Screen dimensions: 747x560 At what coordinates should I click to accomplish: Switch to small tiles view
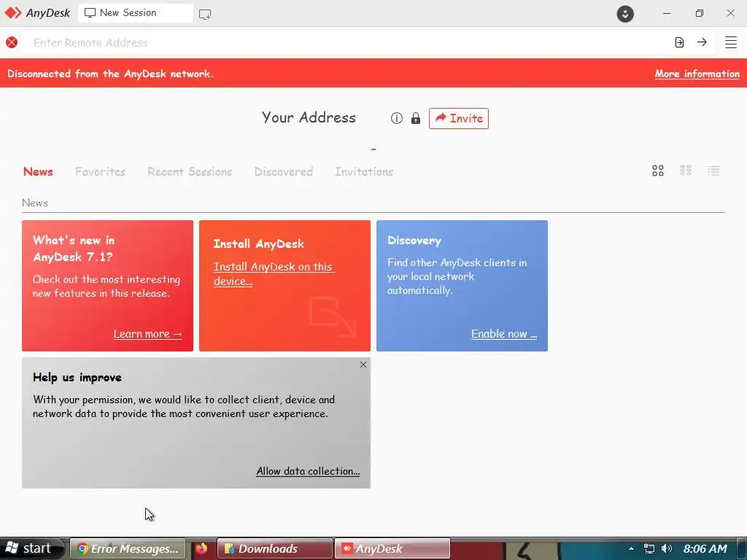686,171
